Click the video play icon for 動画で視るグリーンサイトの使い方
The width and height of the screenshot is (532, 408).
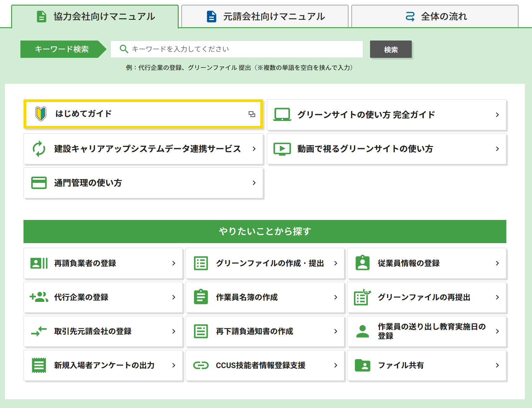282,149
